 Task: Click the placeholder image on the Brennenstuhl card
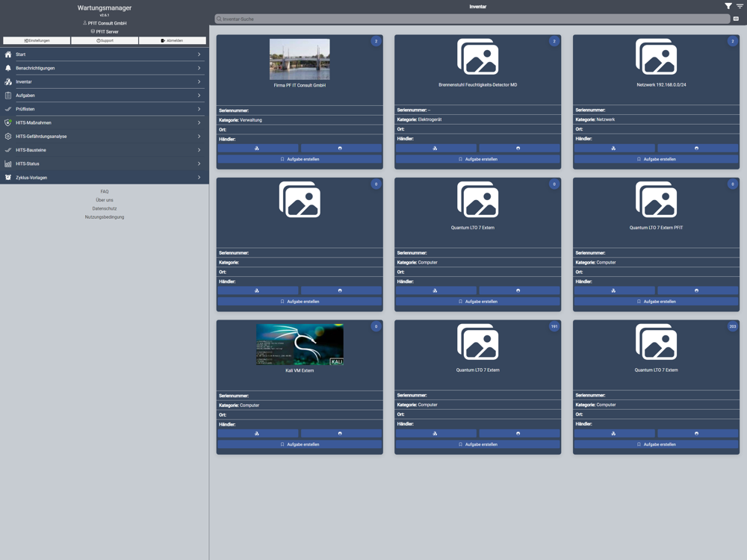click(478, 57)
